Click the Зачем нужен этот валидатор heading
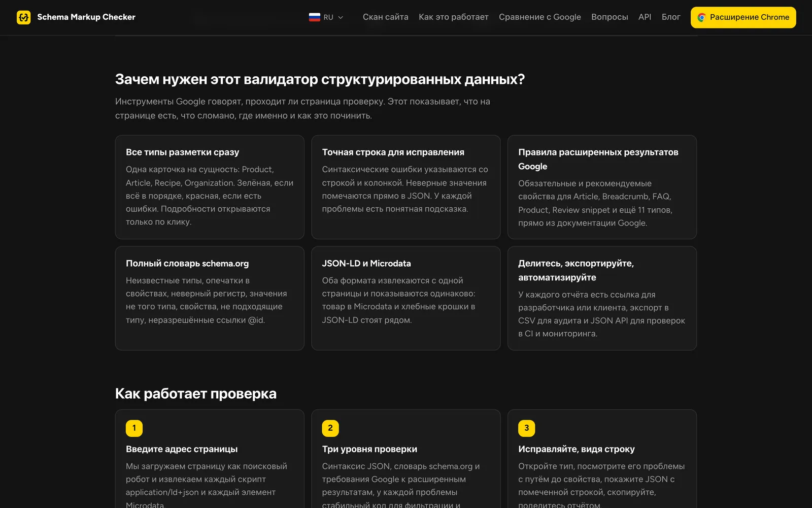The width and height of the screenshot is (812, 508). [x=320, y=79]
